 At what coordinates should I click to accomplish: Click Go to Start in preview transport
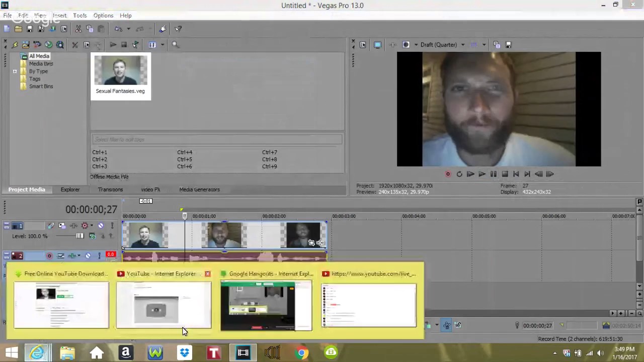pyautogui.click(x=516, y=174)
